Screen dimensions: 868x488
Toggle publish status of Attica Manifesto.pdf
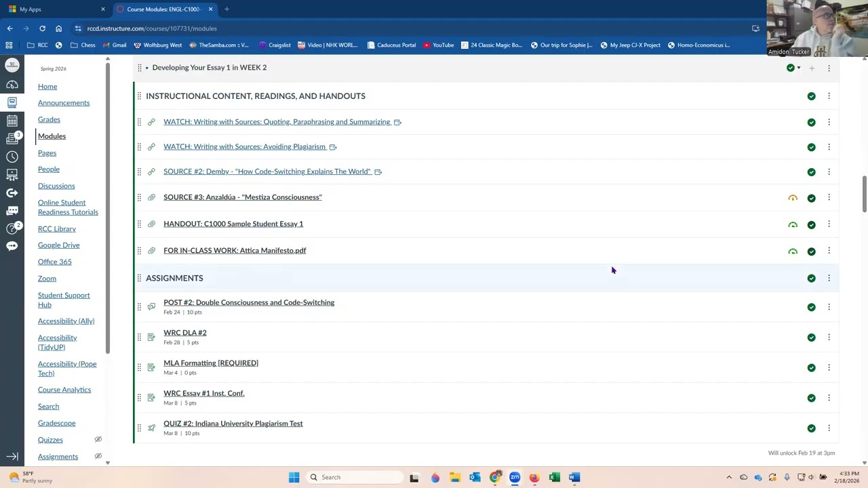pos(811,251)
